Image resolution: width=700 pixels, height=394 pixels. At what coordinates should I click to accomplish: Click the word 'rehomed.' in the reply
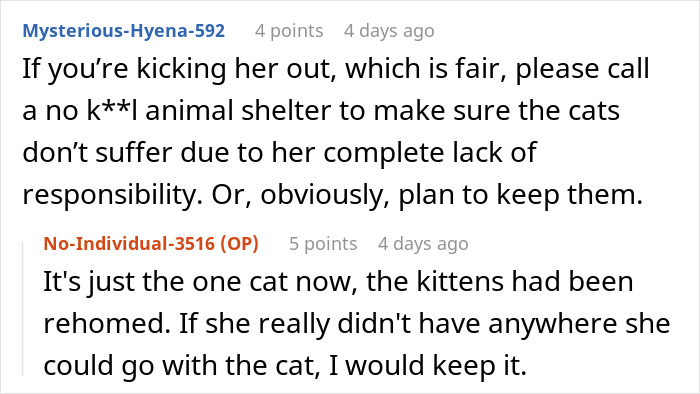tap(107, 323)
